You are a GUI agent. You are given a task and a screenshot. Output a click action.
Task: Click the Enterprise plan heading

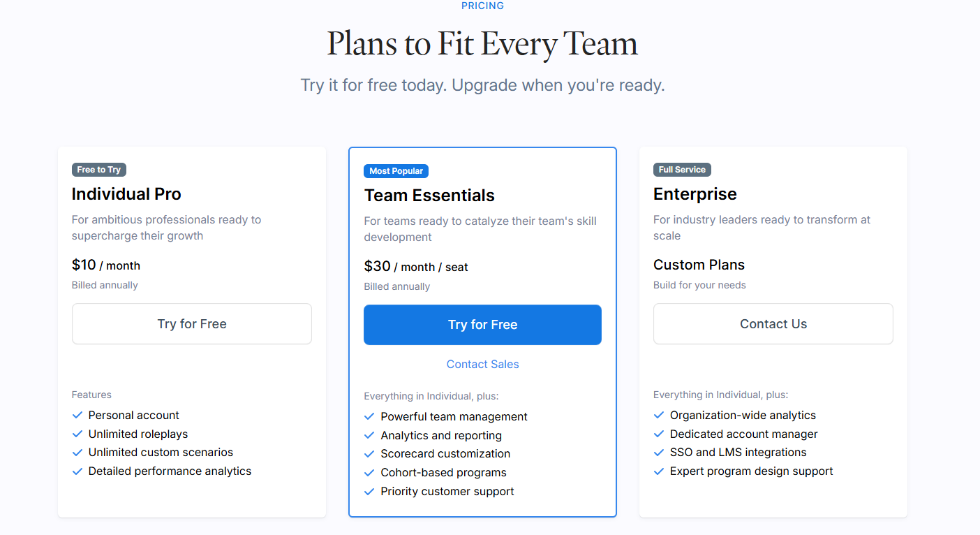point(695,194)
